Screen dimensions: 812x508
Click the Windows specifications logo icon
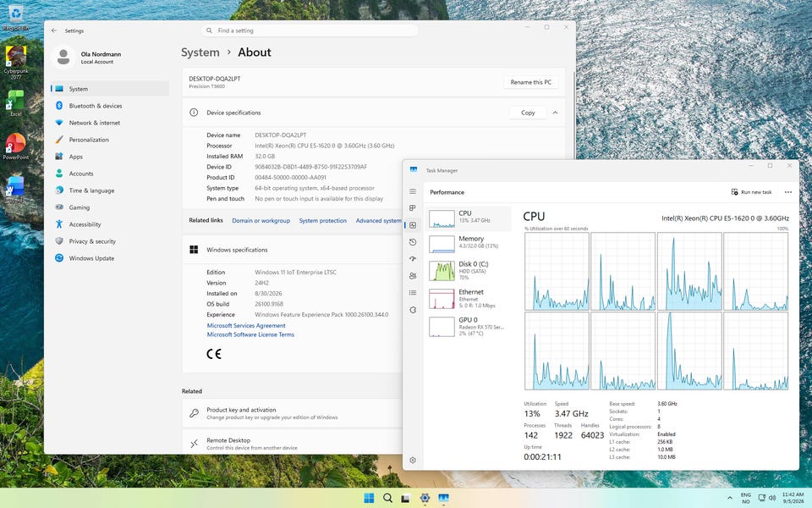tap(194, 250)
